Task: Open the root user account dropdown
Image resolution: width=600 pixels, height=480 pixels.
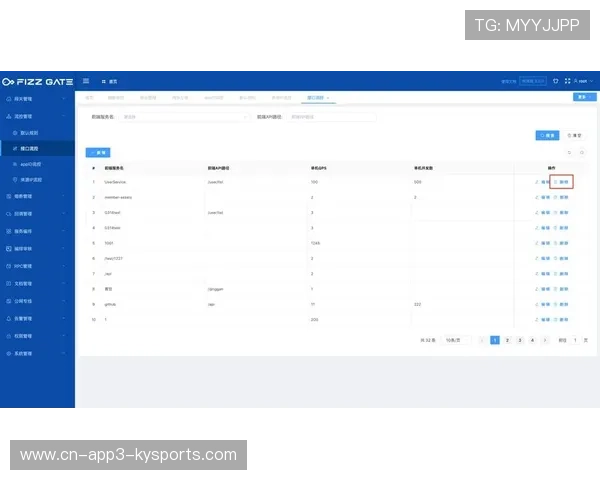Action: (x=581, y=81)
